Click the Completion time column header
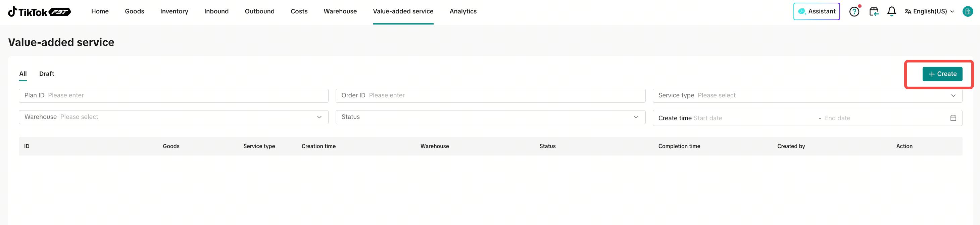 (x=679, y=146)
